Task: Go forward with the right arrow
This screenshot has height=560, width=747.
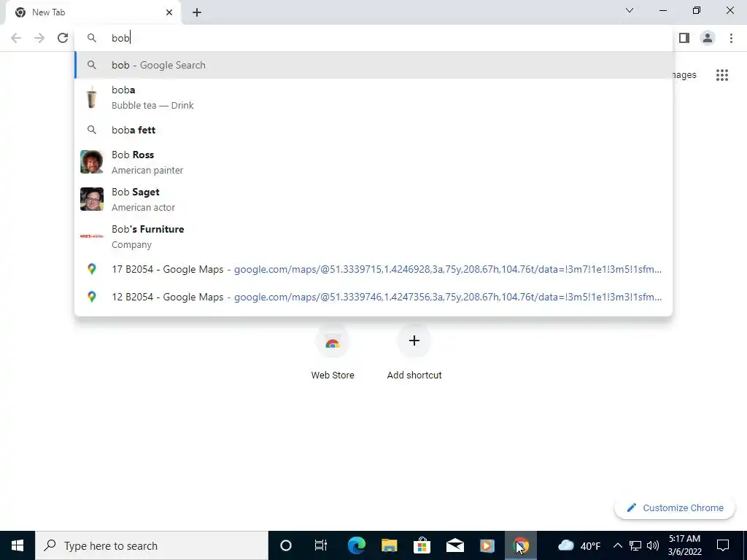Action: [x=39, y=38]
